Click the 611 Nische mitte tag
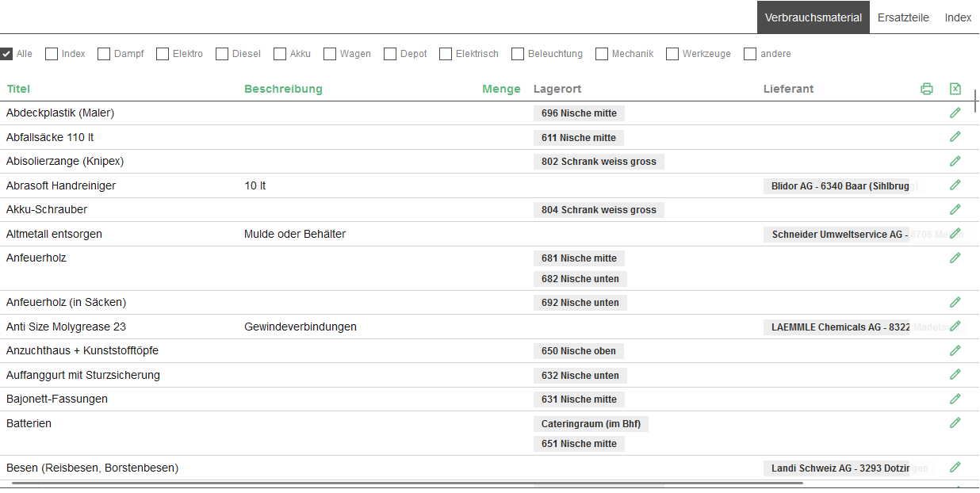This screenshot has width=980, height=493. (x=579, y=138)
